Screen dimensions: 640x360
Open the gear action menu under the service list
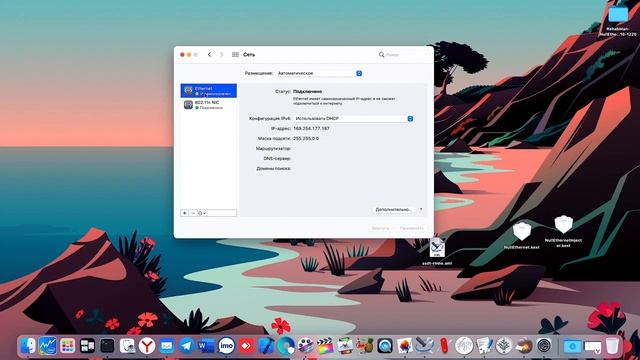(202, 213)
